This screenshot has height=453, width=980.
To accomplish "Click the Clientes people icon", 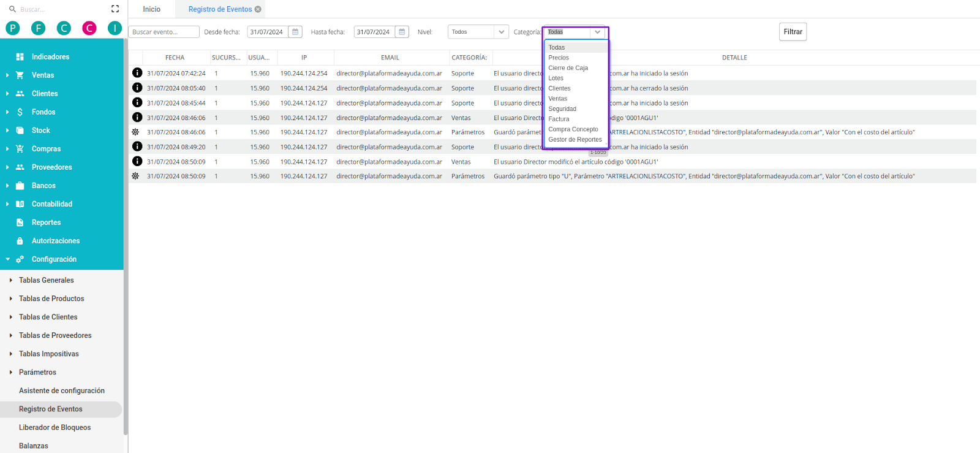I will [20, 93].
